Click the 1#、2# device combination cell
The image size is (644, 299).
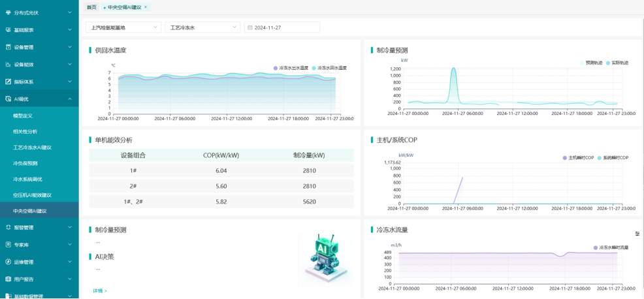click(133, 202)
